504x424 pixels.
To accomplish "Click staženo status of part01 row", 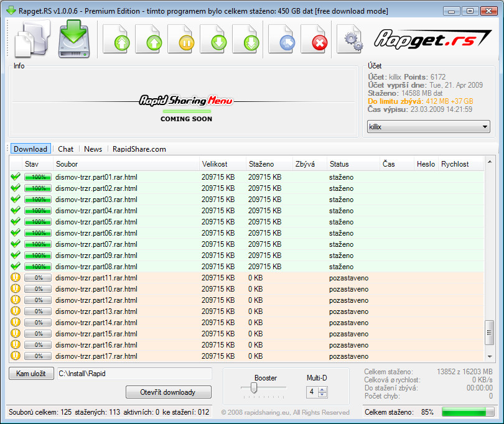I will click(x=341, y=177).
